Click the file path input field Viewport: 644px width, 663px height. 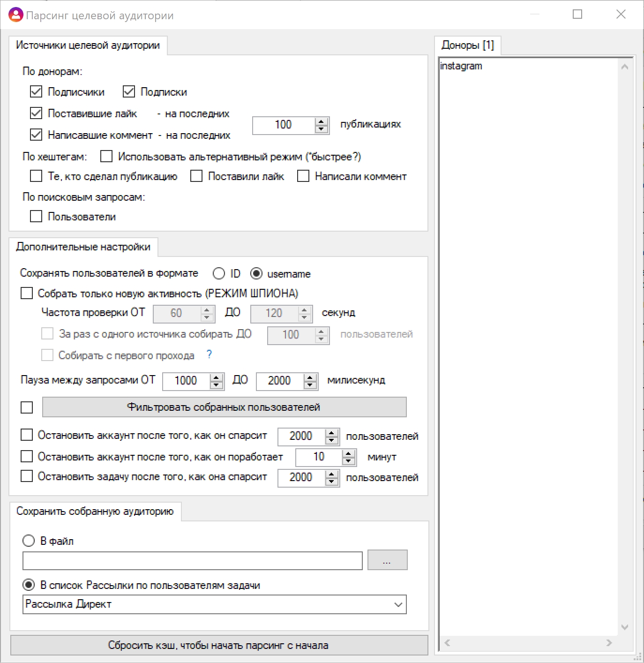(x=192, y=560)
